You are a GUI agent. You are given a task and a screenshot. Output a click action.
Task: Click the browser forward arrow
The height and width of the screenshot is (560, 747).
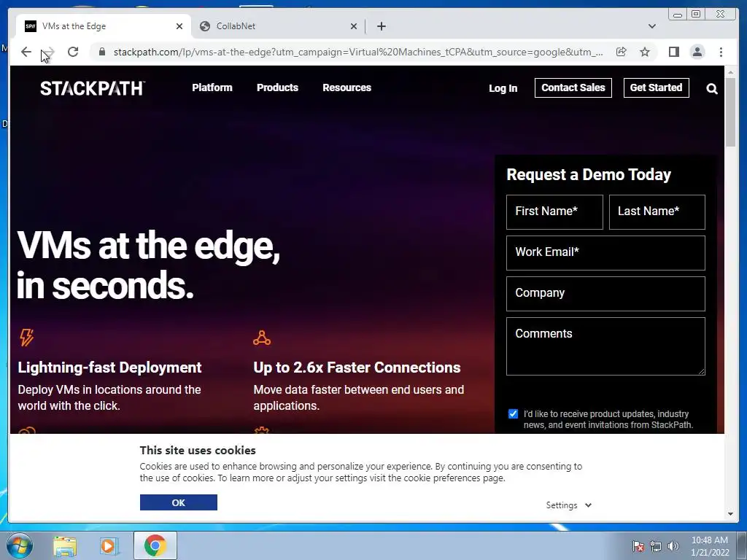coord(49,52)
